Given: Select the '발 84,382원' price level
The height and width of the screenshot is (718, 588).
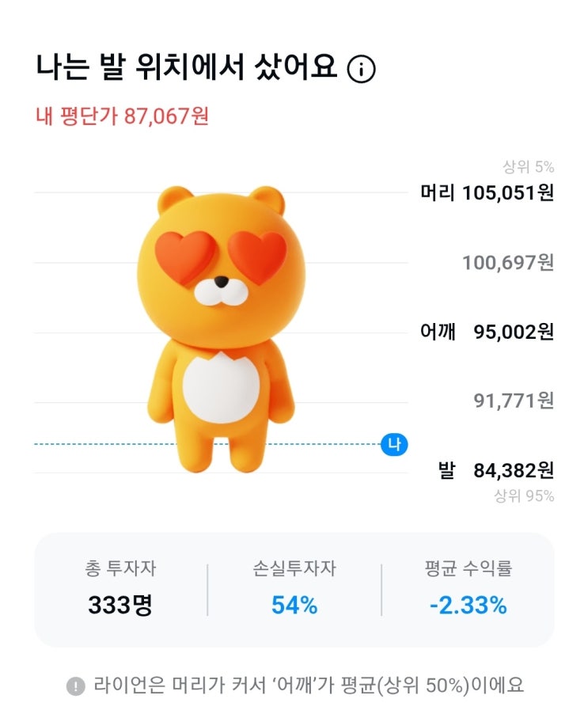Looking at the screenshot, I should pos(495,471).
